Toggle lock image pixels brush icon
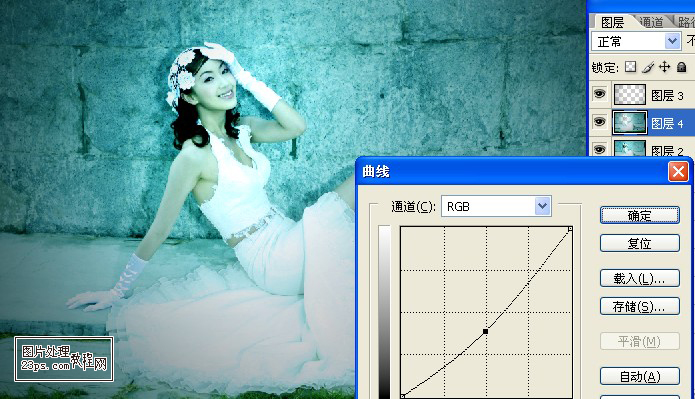The width and height of the screenshot is (695, 399). pyautogui.click(x=648, y=67)
